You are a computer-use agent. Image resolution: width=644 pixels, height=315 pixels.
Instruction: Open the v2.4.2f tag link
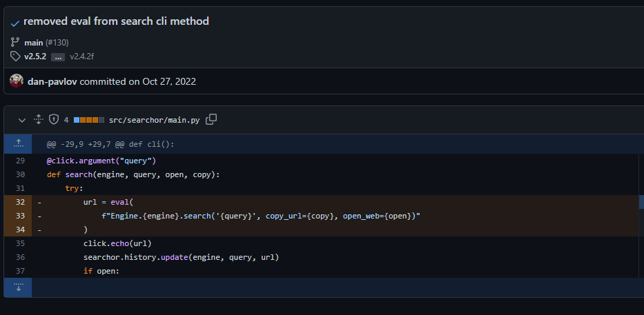coord(82,57)
